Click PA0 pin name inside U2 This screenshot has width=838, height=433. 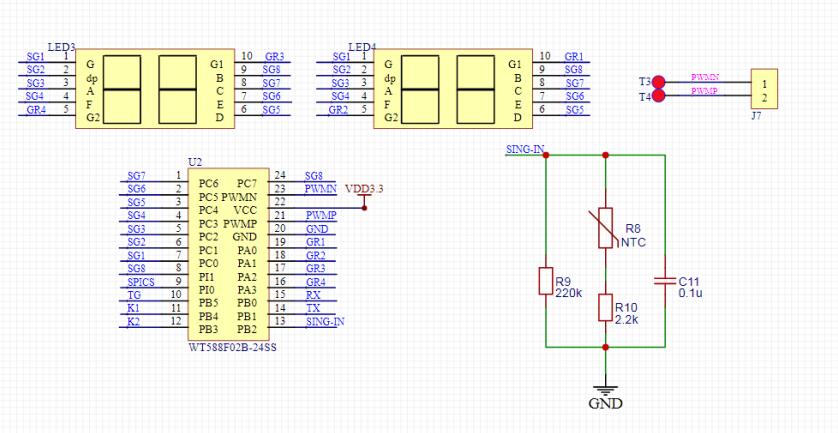point(247,249)
